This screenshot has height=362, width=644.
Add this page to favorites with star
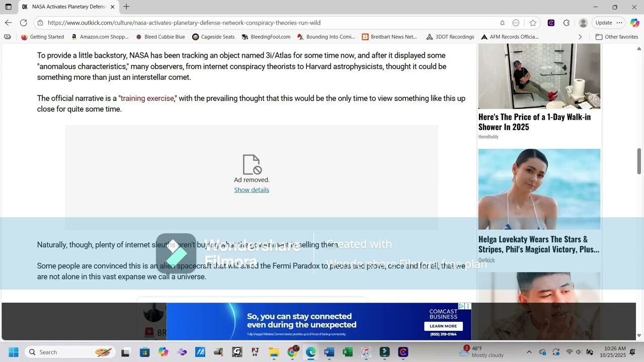[533, 23]
